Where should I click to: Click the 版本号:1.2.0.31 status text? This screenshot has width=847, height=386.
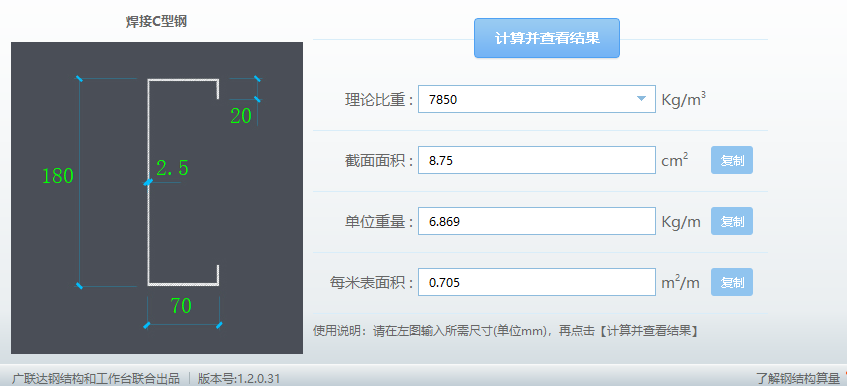(x=239, y=378)
